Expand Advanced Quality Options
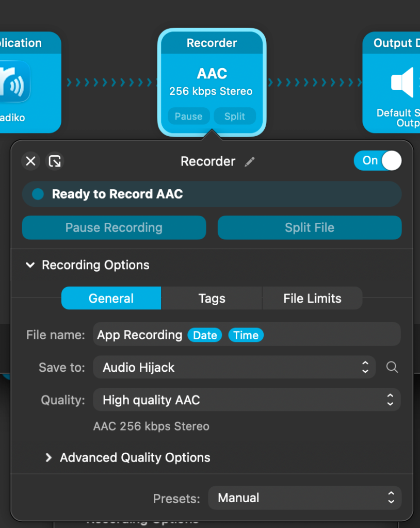 [x=49, y=457]
